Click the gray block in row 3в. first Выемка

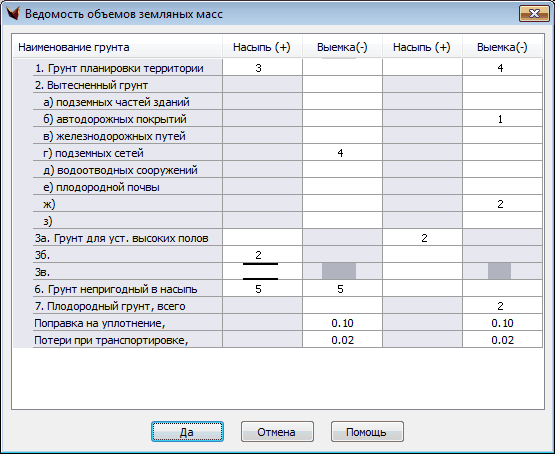point(339,271)
